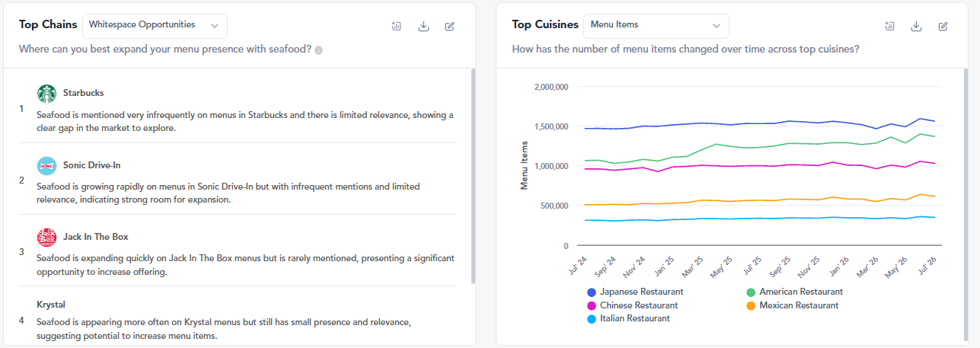
Task: Click the Jack In The Box description text
Action: pyautogui.click(x=245, y=265)
